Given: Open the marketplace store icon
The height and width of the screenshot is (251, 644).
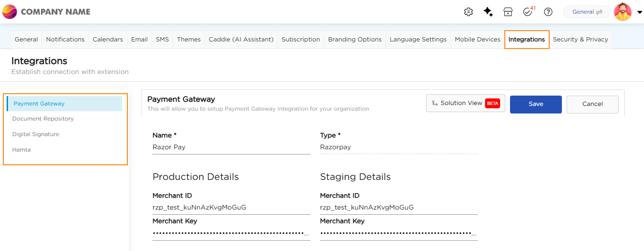Looking at the screenshot, I should [x=508, y=12].
